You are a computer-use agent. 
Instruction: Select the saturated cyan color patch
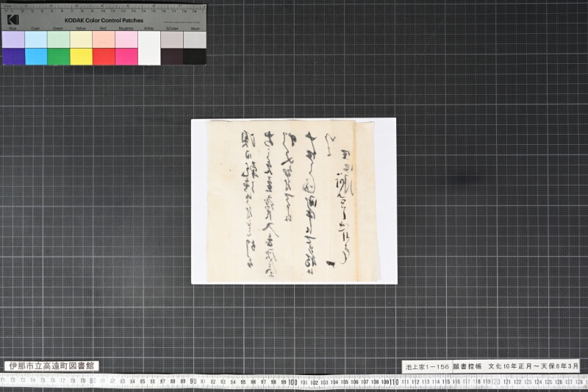pos(36,57)
